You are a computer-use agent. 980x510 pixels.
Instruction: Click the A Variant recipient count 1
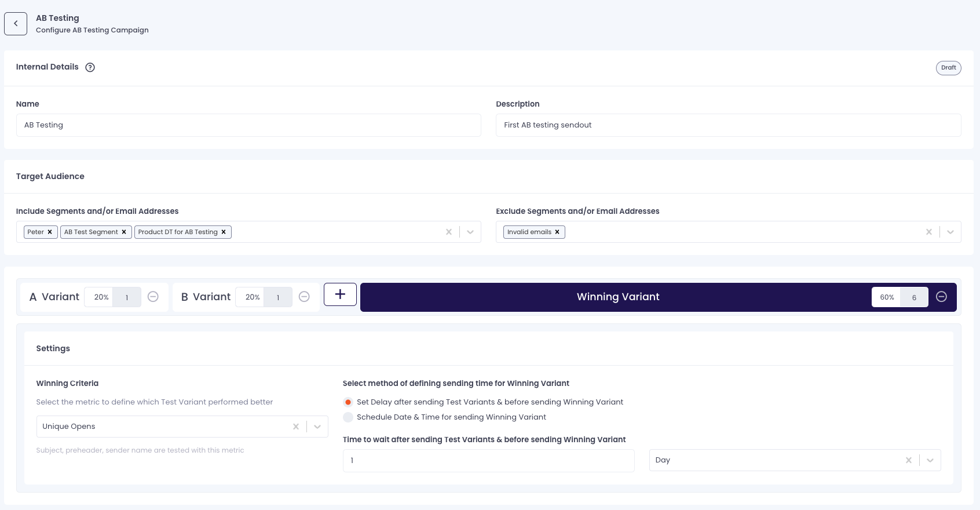coord(127,297)
